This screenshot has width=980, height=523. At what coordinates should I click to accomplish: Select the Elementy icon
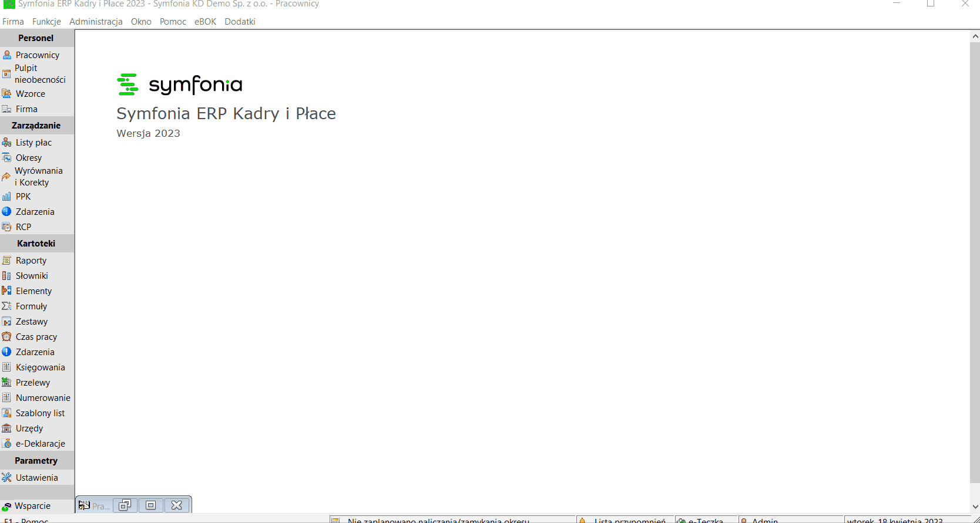[7, 291]
